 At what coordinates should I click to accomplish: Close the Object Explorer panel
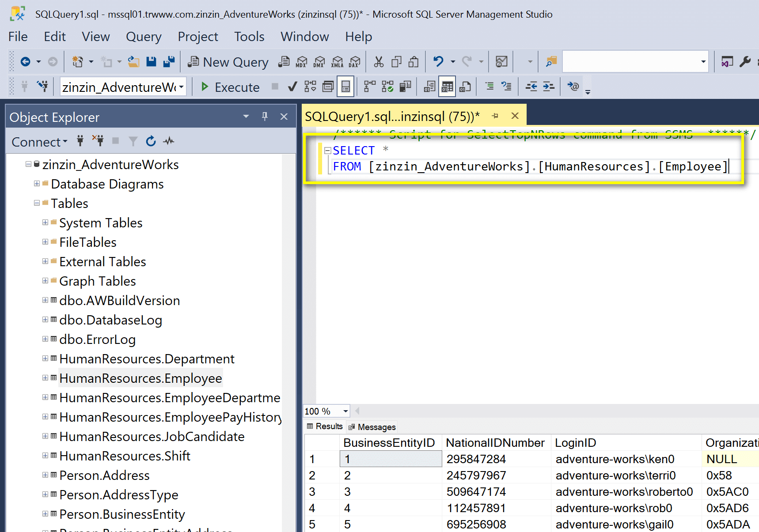click(x=284, y=117)
